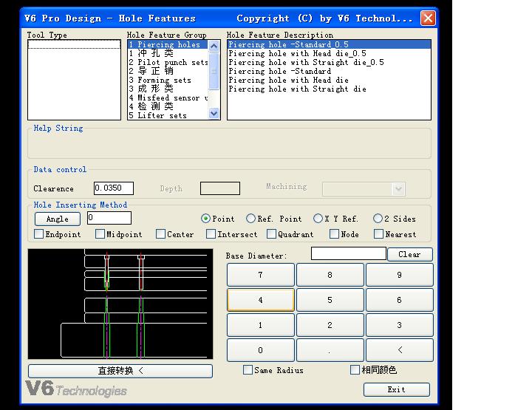Click the Angle button
The image size is (532, 410).
click(58, 219)
